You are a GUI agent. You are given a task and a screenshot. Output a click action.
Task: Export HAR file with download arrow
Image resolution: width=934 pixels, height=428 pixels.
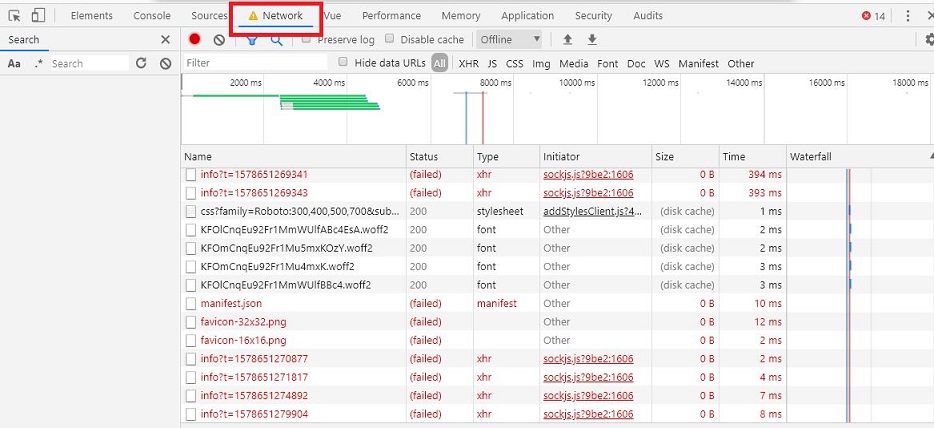click(x=592, y=40)
